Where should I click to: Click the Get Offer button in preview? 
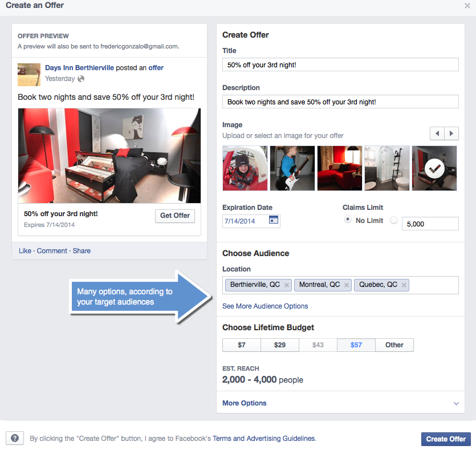point(175,216)
